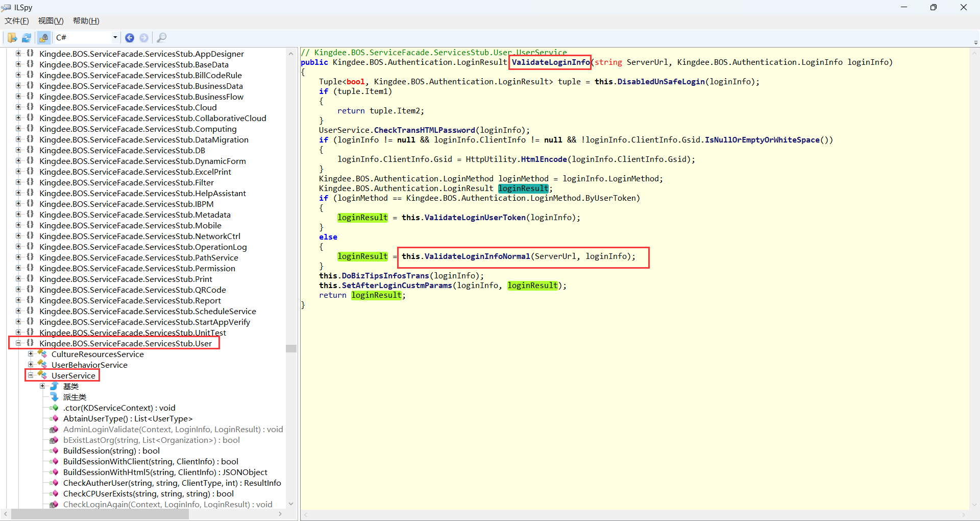This screenshot has height=521, width=980.
Task: Click the ILSpy app icon in title bar
Action: tap(6, 8)
